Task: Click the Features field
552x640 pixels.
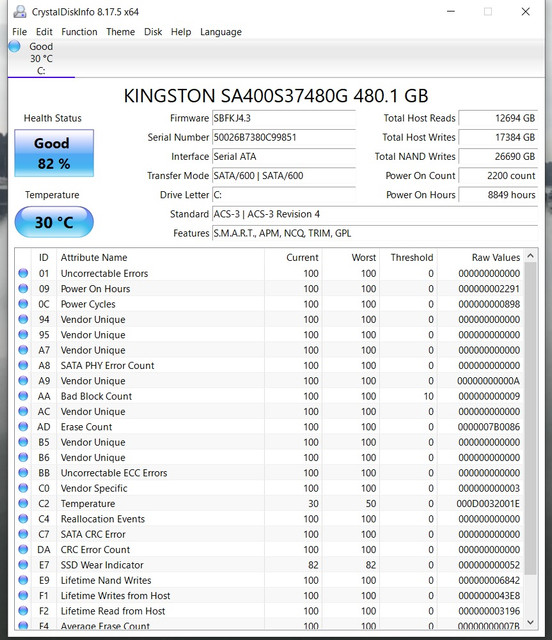Action: click(375, 233)
